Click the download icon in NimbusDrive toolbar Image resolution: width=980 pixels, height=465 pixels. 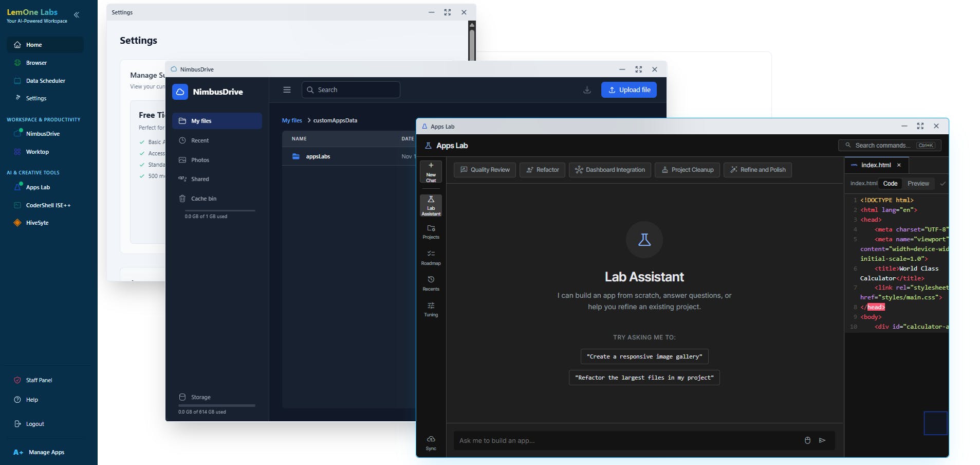pos(587,90)
